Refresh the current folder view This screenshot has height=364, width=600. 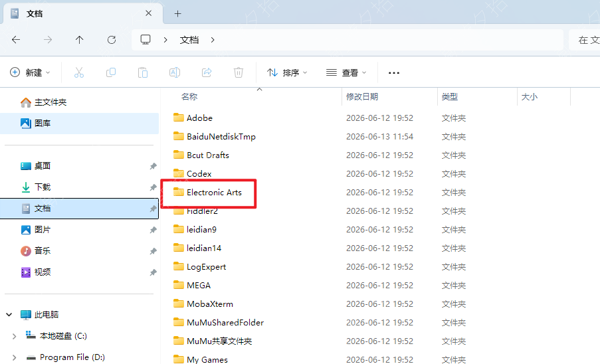tap(112, 40)
